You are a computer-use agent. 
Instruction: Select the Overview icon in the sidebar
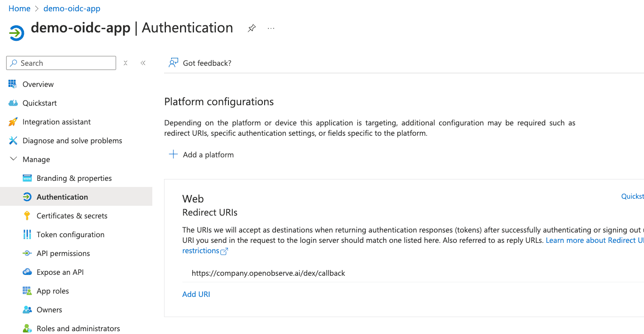13,84
